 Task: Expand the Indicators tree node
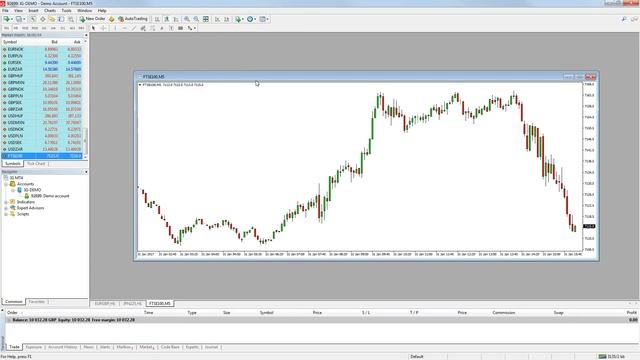(x=6, y=202)
